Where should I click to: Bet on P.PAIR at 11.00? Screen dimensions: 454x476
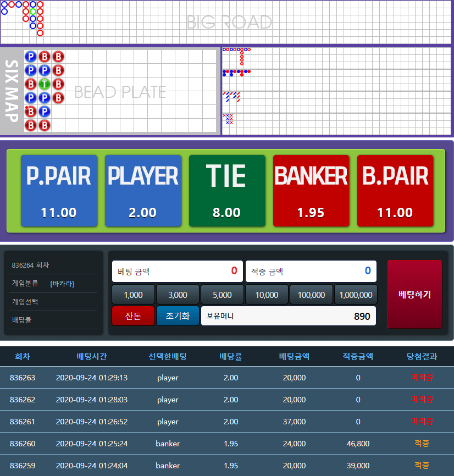(59, 191)
